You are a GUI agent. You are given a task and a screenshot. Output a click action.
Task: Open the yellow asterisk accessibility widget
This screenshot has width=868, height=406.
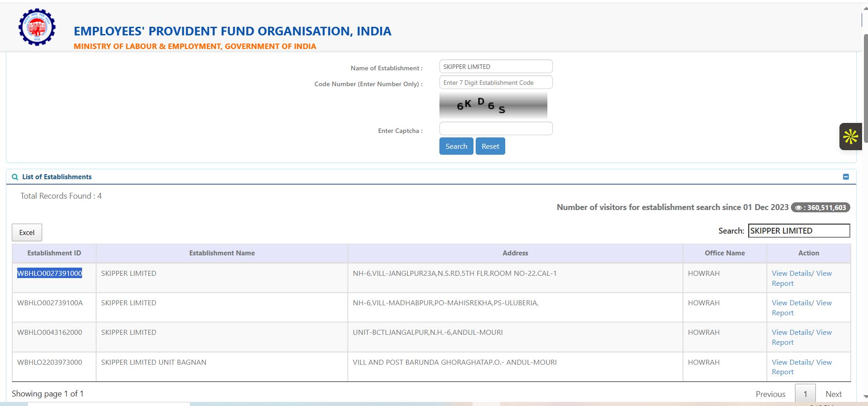[x=850, y=137]
